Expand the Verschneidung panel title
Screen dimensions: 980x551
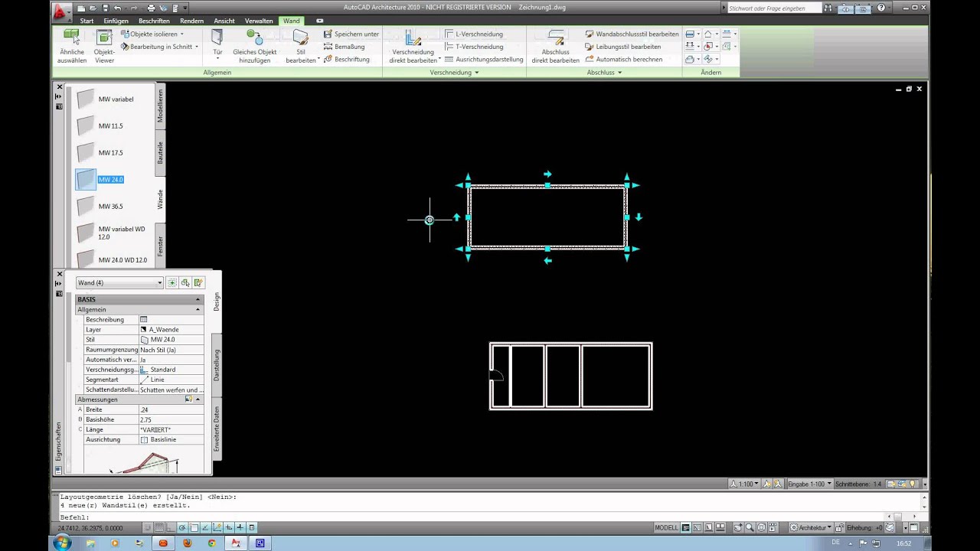[454, 73]
